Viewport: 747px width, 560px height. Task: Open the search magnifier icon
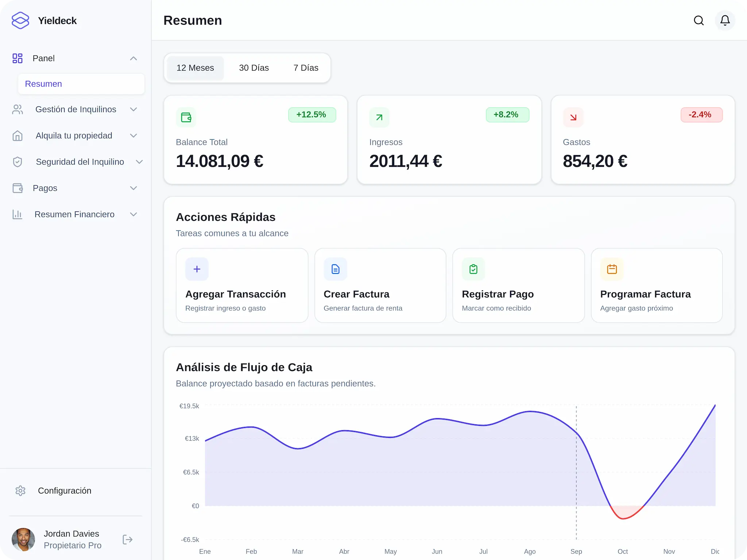coord(698,20)
